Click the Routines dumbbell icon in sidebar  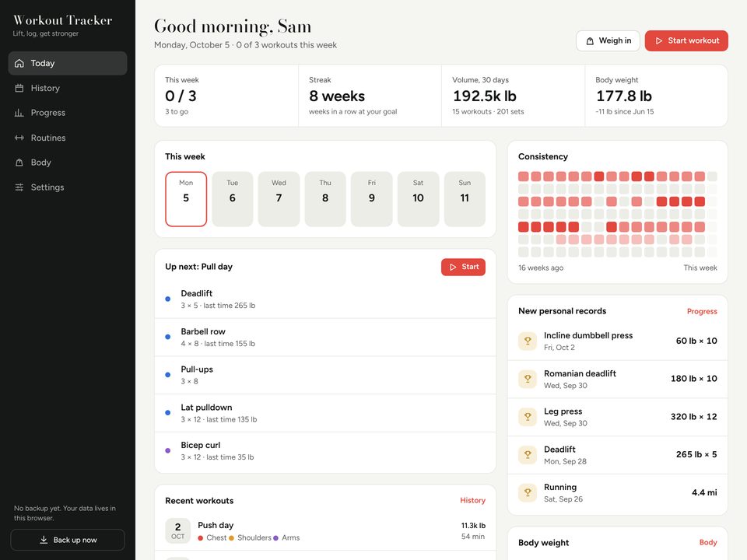pos(19,138)
